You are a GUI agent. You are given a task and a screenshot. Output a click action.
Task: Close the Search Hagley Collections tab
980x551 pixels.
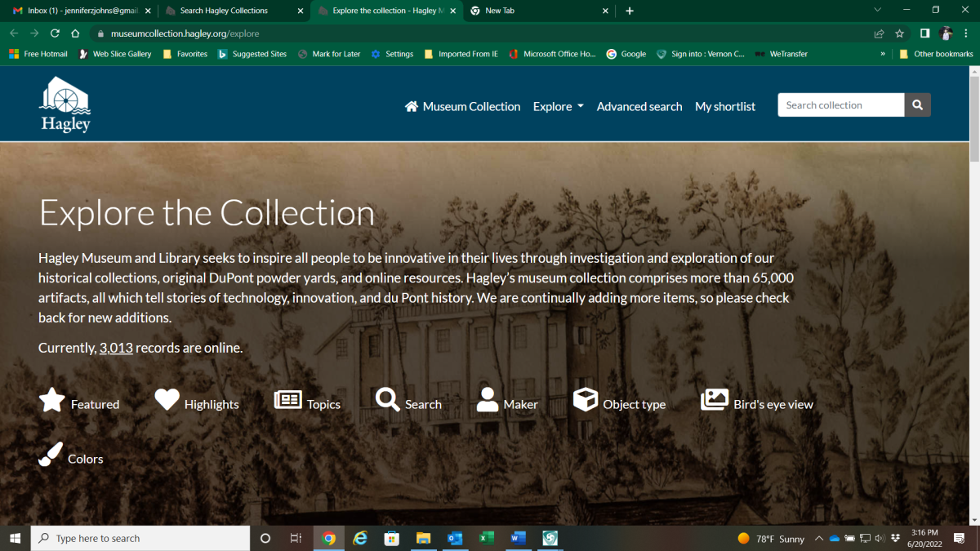pyautogui.click(x=300, y=11)
